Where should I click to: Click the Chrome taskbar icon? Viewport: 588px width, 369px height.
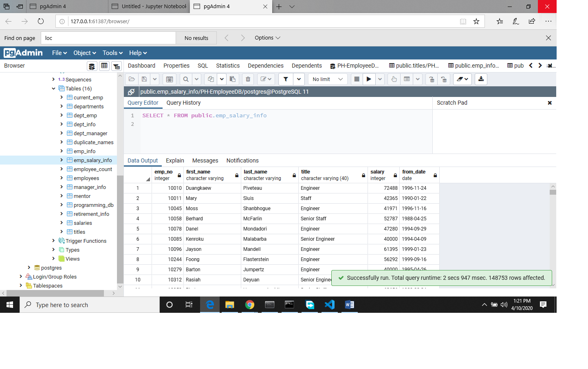(250, 305)
